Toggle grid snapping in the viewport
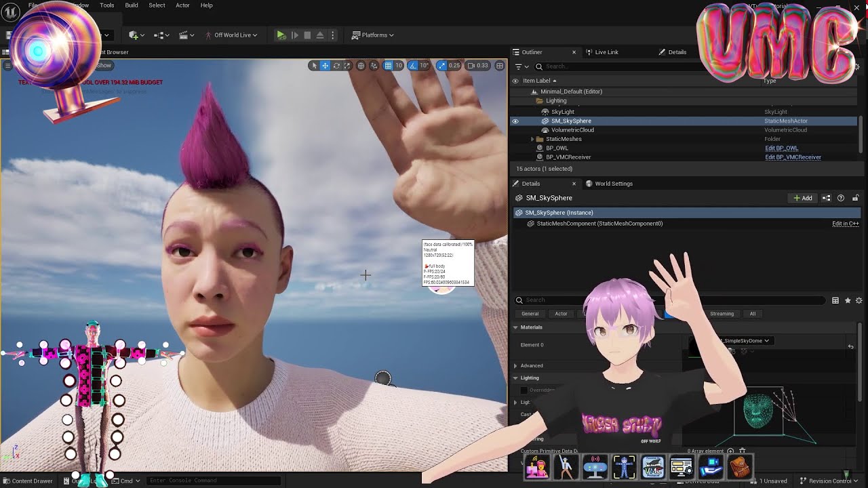This screenshot has height=488, width=868. pyautogui.click(x=388, y=66)
